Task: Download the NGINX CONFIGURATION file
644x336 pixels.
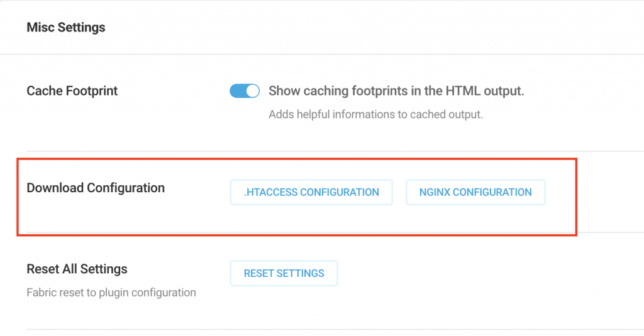Action: click(475, 192)
